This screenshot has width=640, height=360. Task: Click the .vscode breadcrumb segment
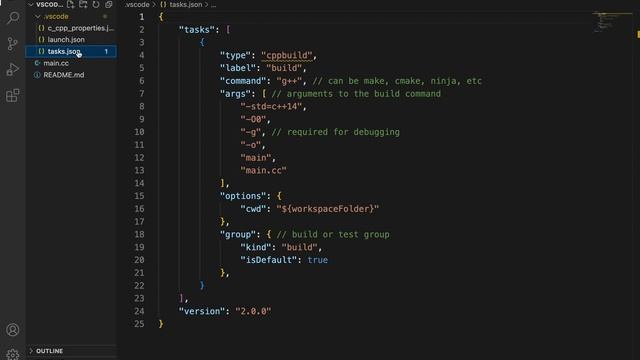click(x=137, y=4)
